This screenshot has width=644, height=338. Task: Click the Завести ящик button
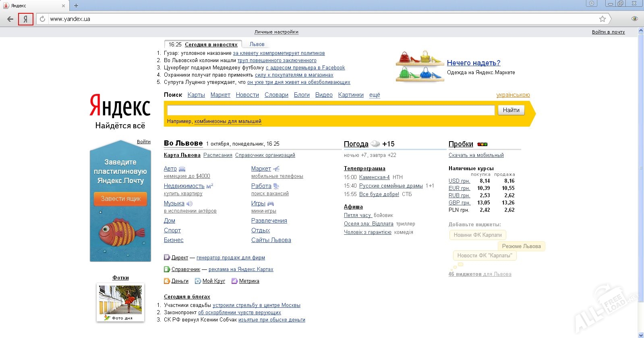(x=120, y=199)
